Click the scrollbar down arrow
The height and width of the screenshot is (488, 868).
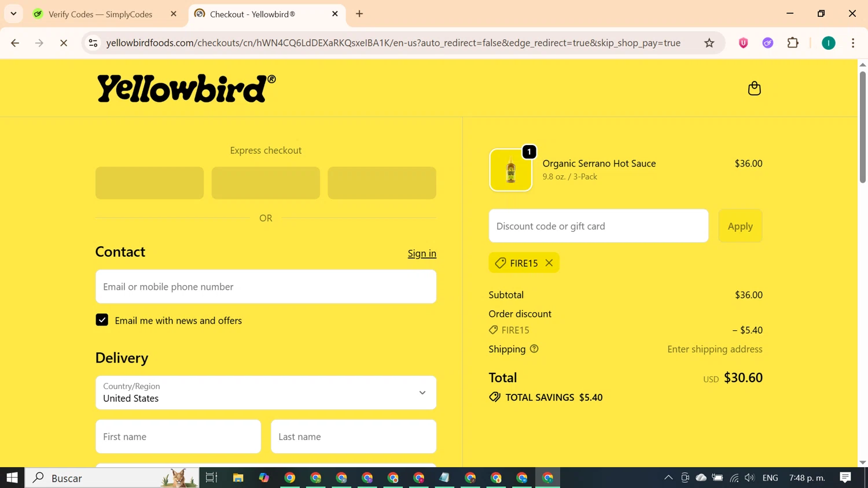pyautogui.click(x=862, y=462)
